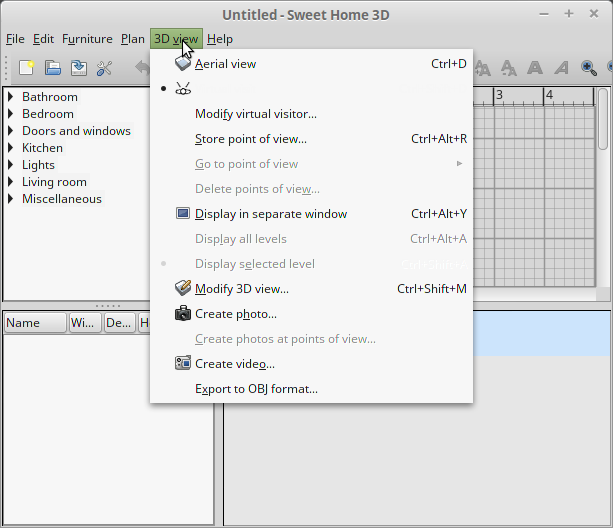Expand the Bathroom category

click(11, 97)
